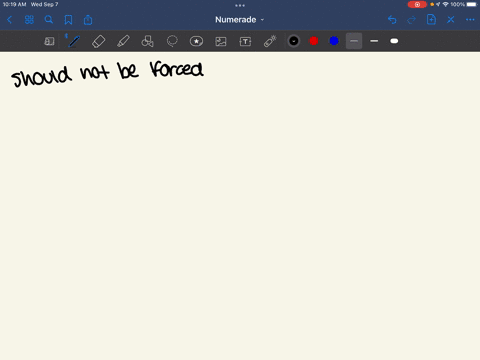The width and height of the screenshot is (480, 360).
Task: Undo the last stroke
Action: click(x=392, y=20)
